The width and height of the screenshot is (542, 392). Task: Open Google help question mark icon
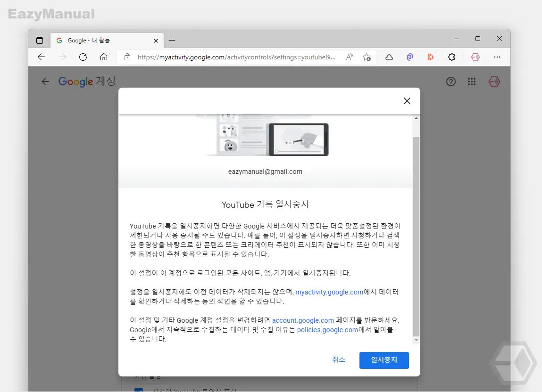(451, 82)
